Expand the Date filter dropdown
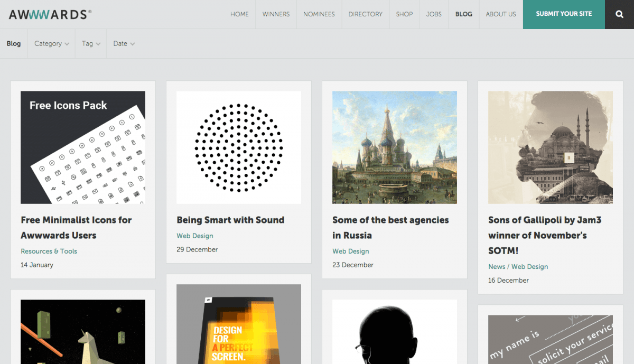 pyautogui.click(x=123, y=43)
